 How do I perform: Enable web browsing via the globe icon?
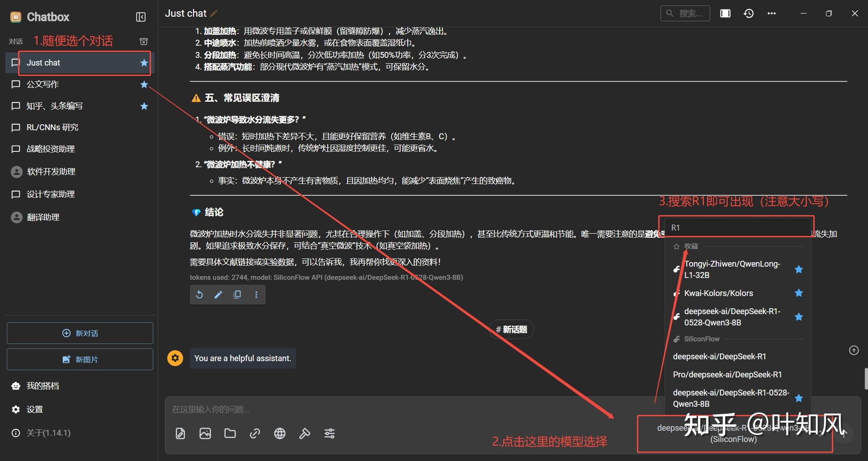279,433
